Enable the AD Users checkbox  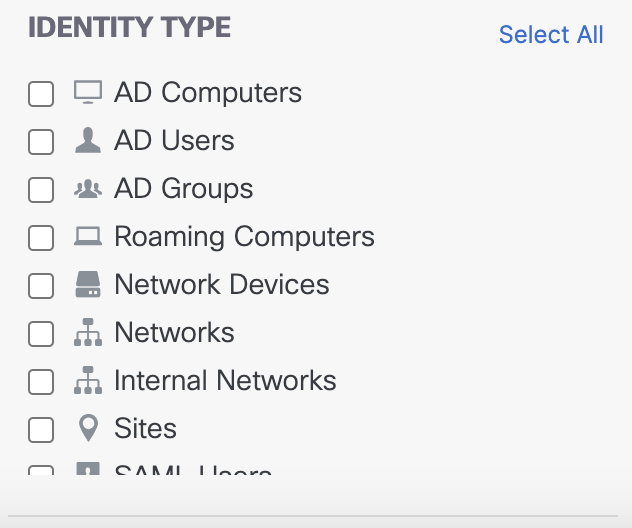point(41,142)
